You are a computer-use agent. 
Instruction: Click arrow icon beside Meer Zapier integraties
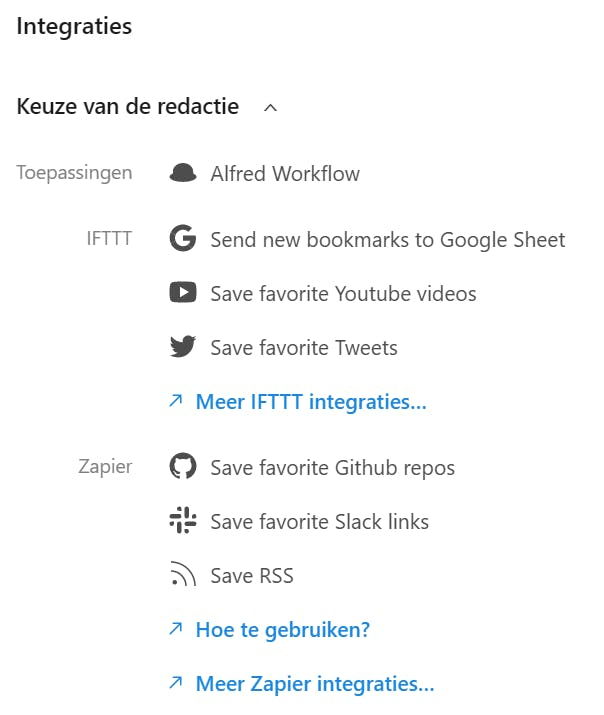click(176, 684)
